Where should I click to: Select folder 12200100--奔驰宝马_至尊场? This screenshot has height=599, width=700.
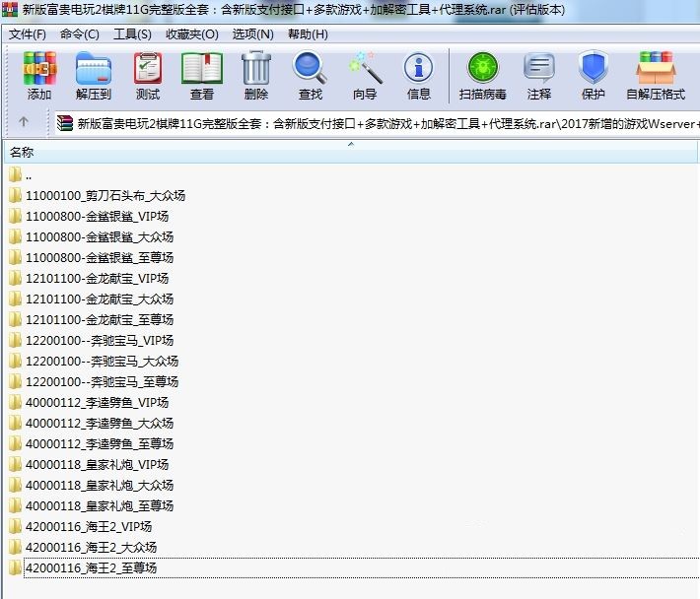pyautogui.click(x=103, y=382)
